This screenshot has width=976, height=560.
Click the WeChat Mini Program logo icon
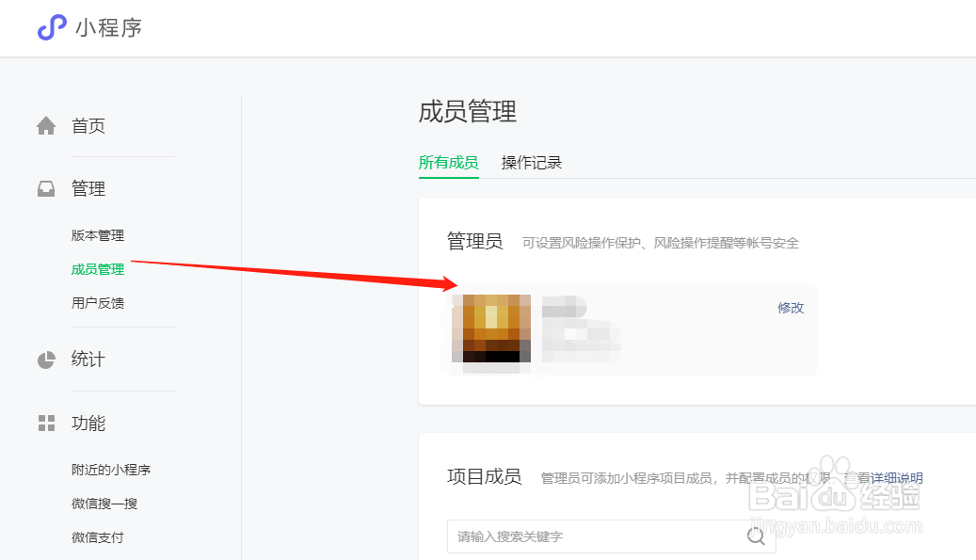51,28
